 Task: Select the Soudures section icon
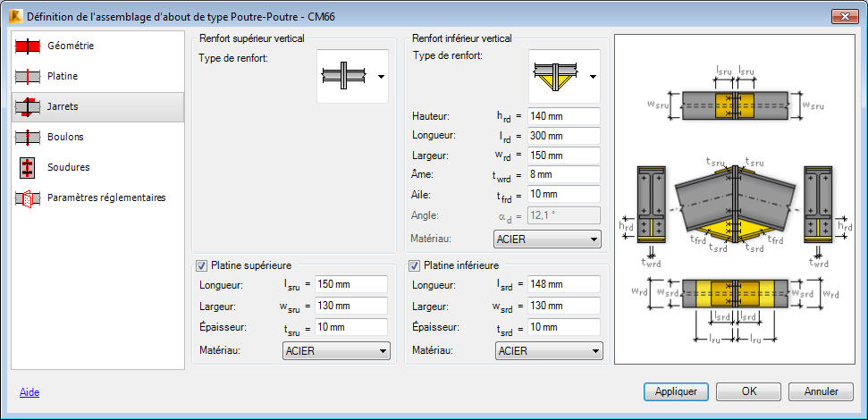coord(26,167)
